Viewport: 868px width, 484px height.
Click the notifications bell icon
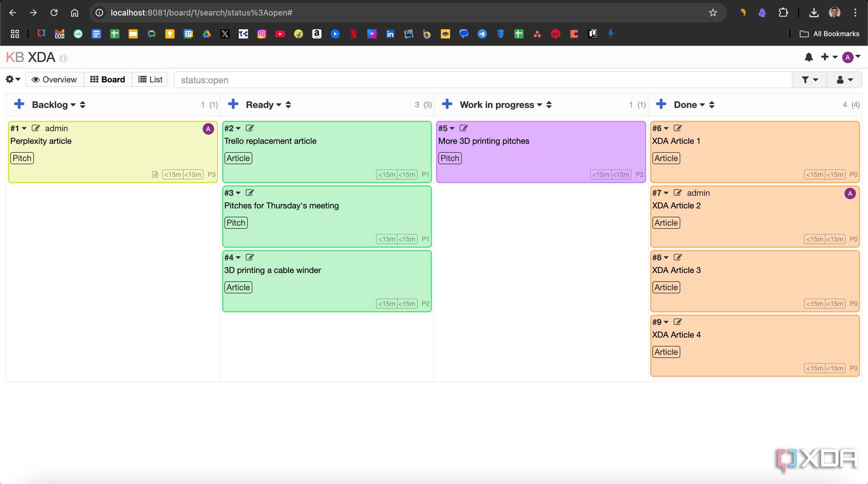(809, 57)
